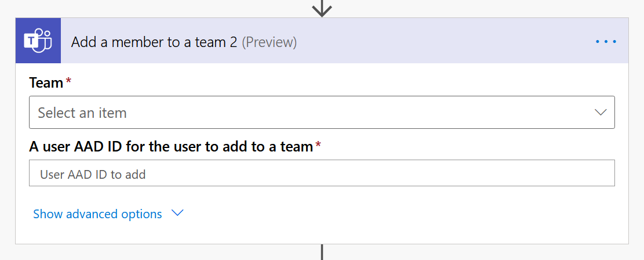644x260 pixels.
Task: Click the chevron icon beside Show advanced options
Action: (177, 213)
